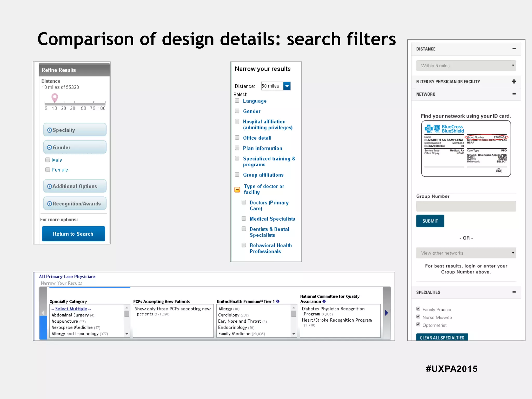Uncheck the Optometrist checkbox
Viewport: 532px width, 399px height.
[x=418, y=324]
